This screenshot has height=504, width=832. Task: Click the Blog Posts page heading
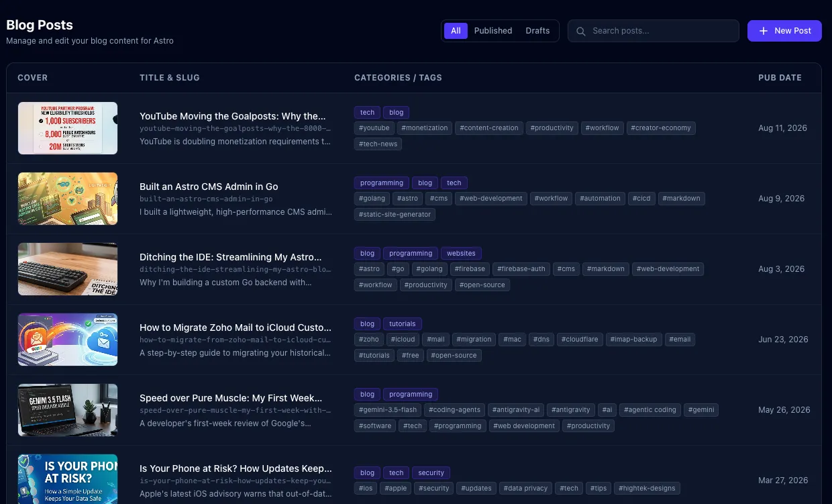point(40,25)
